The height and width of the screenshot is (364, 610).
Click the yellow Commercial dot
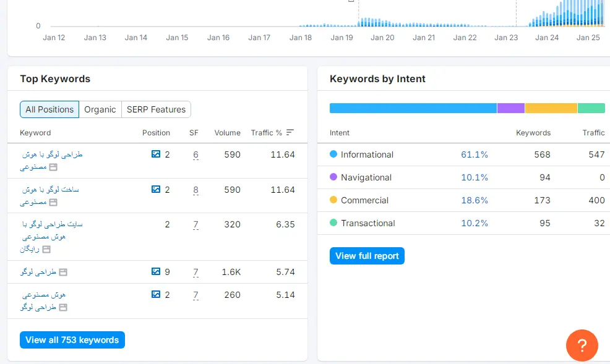pyautogui.click(x=333, y=200)
